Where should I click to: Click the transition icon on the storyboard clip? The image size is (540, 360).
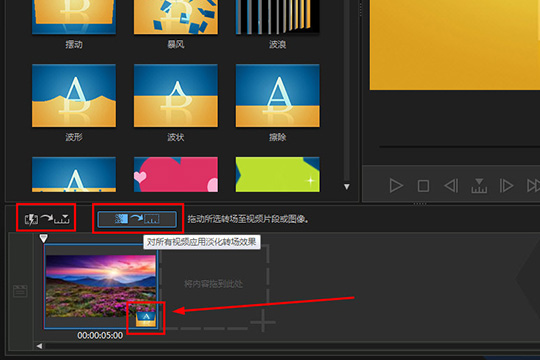point(146,319)
